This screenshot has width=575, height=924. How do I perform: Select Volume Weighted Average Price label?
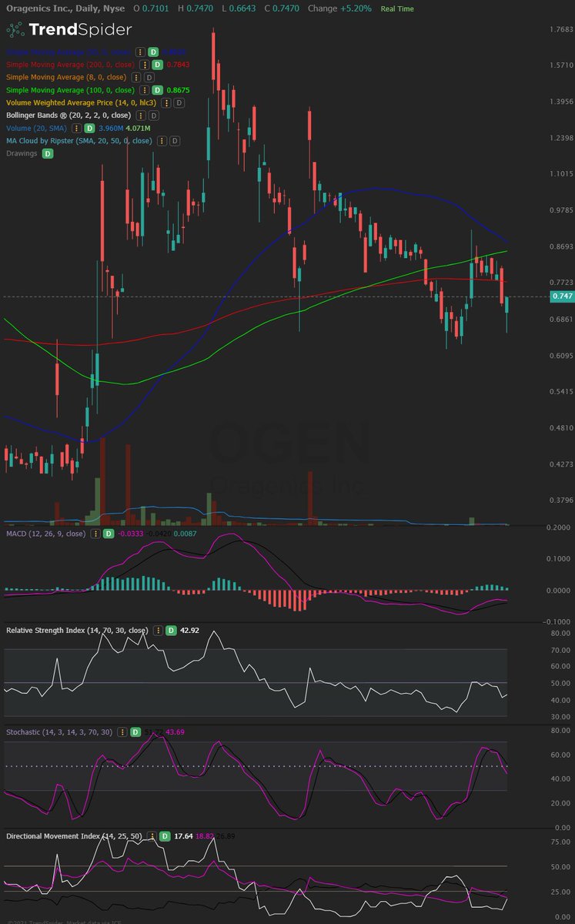pyautogui.click(x=82, y=102)
